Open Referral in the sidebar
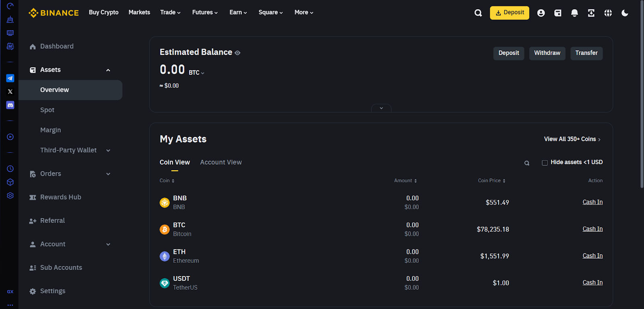Screen dimensions: 644x309 52,220
